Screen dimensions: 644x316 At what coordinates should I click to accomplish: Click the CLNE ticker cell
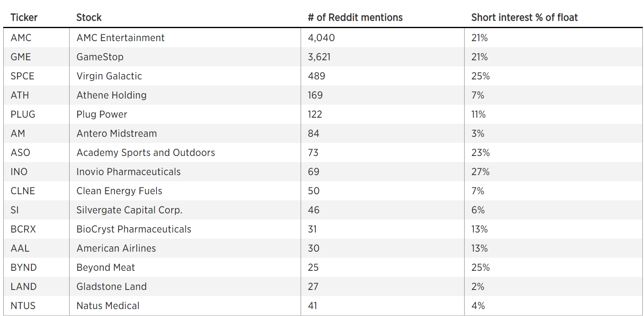23,191
